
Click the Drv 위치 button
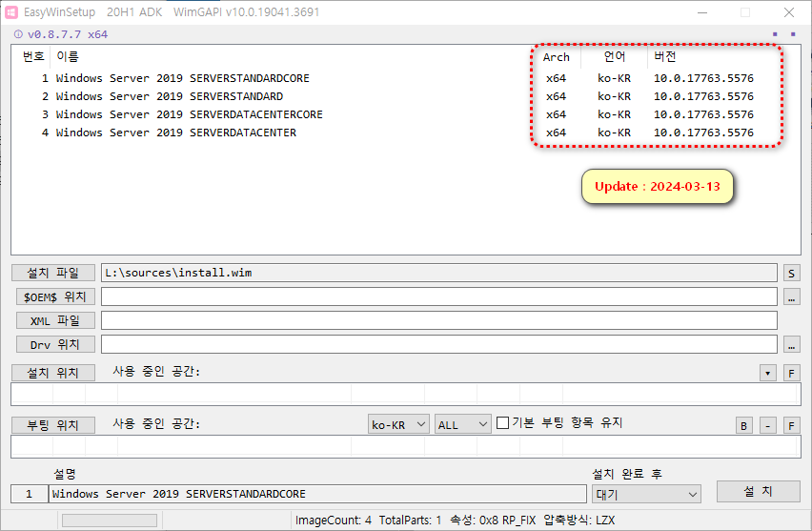click(x=55, y=344)
